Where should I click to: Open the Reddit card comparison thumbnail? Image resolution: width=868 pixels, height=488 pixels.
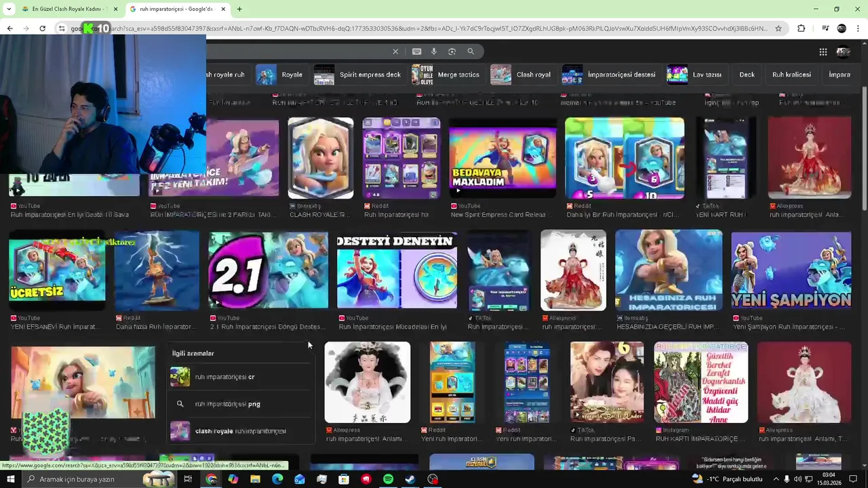[x=625, y=158]
